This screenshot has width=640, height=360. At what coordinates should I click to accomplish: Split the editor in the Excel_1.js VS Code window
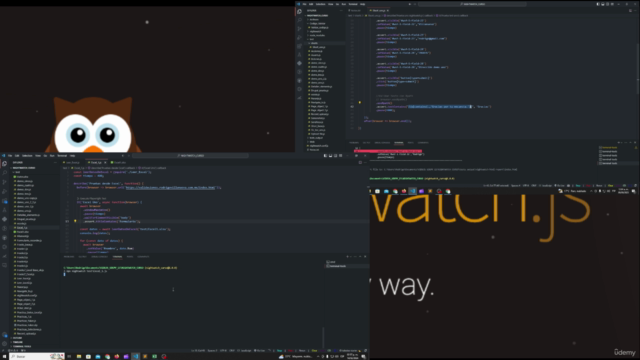pyautogui.click(x=360, y=162)
